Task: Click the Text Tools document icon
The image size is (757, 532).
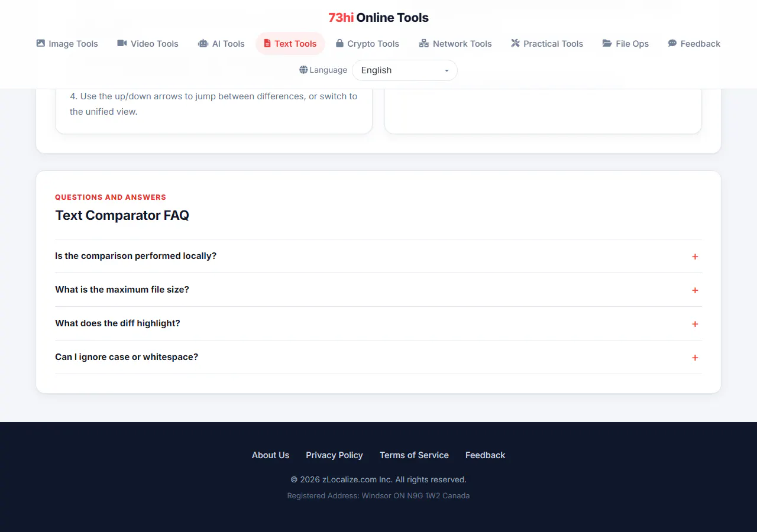Action: 267,43
